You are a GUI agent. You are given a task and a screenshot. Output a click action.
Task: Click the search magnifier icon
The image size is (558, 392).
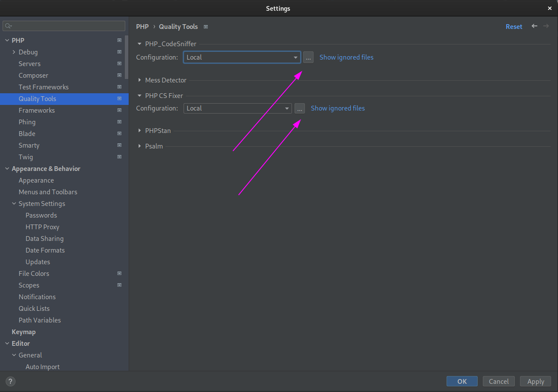[x=9, y=26]
